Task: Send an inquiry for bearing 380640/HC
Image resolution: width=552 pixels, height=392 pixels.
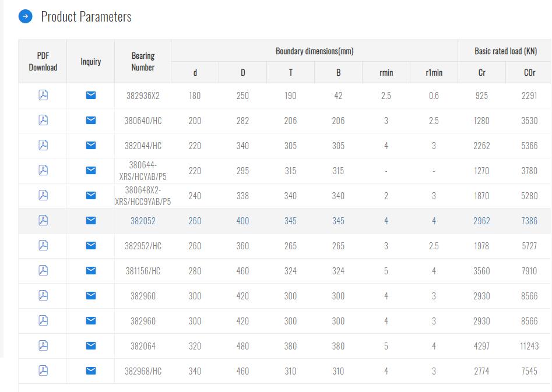Action: coord(90,120)
